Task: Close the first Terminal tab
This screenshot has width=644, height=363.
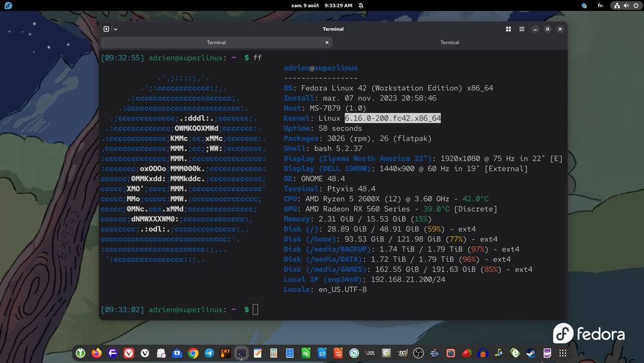Action: coord(327,43)
